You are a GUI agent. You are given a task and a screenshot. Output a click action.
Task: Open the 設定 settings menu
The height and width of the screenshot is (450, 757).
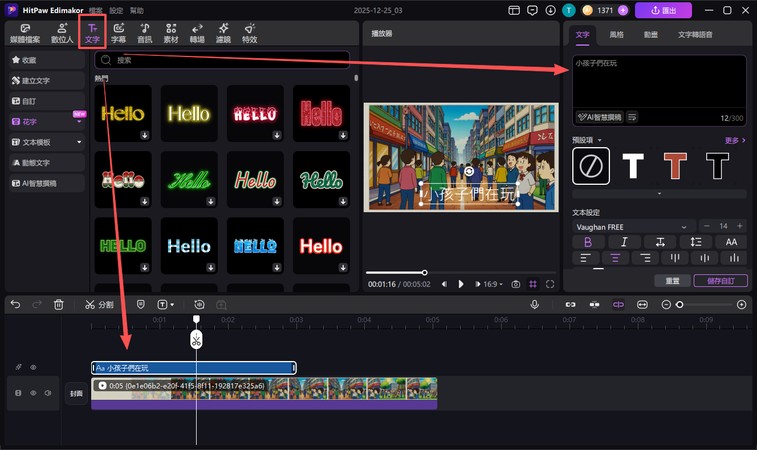pos(116,10)
